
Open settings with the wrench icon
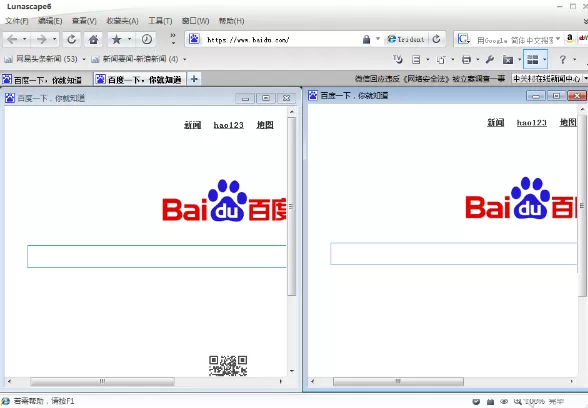(489, 60)
